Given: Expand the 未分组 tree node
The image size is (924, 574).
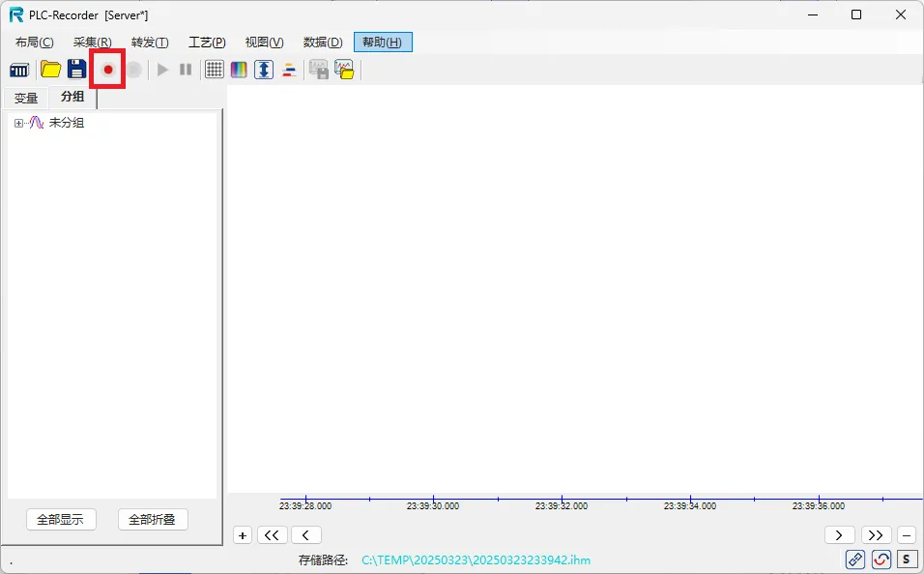Looking at the screenshot, I should [x=18, y=123].
